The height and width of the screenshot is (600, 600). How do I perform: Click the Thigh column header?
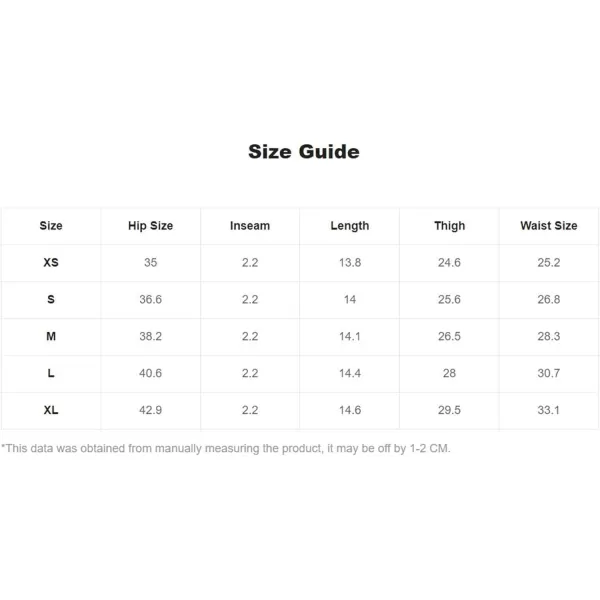tap(450, 226)
